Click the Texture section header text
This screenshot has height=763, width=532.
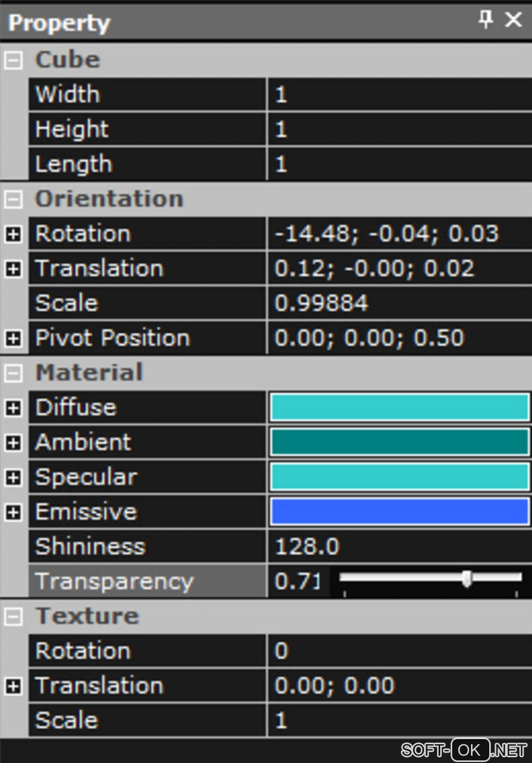coord(88,616)
